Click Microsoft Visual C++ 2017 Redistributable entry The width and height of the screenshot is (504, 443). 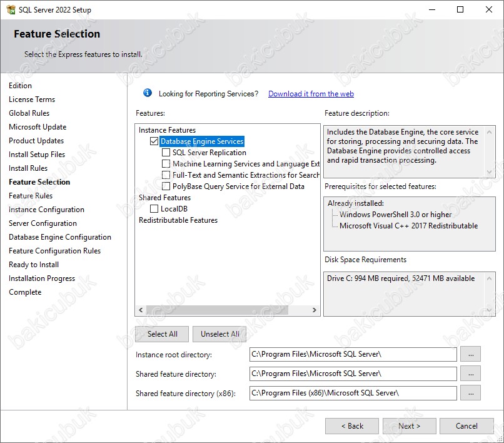pyautogui.click(x=408, y=226)
